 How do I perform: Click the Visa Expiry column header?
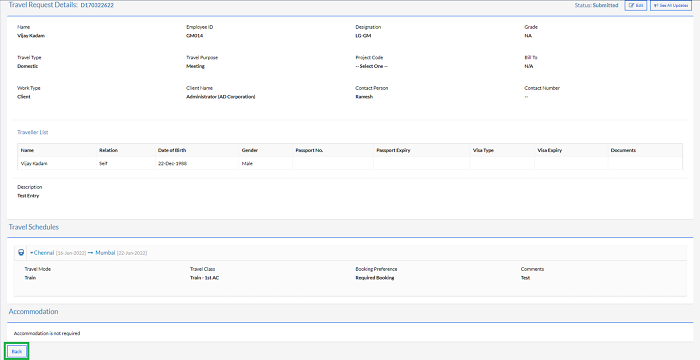pos(550,150)
